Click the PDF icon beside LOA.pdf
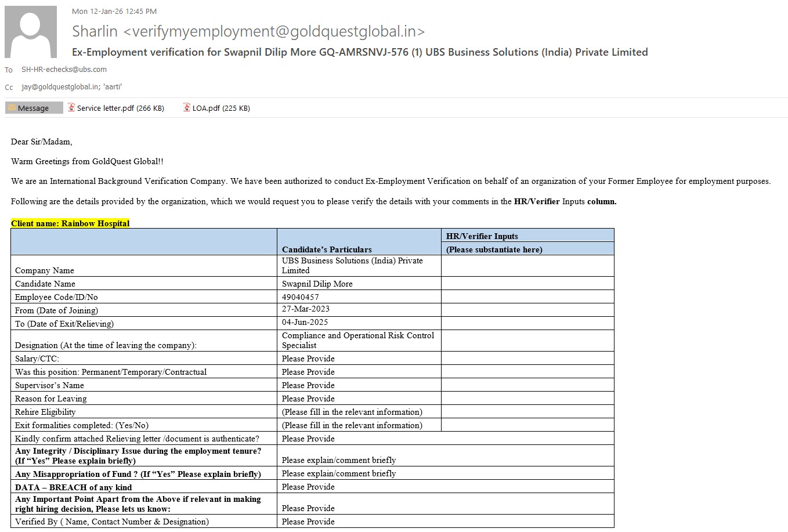This screenshot has width=788, height=532. [x=187, y=107]
